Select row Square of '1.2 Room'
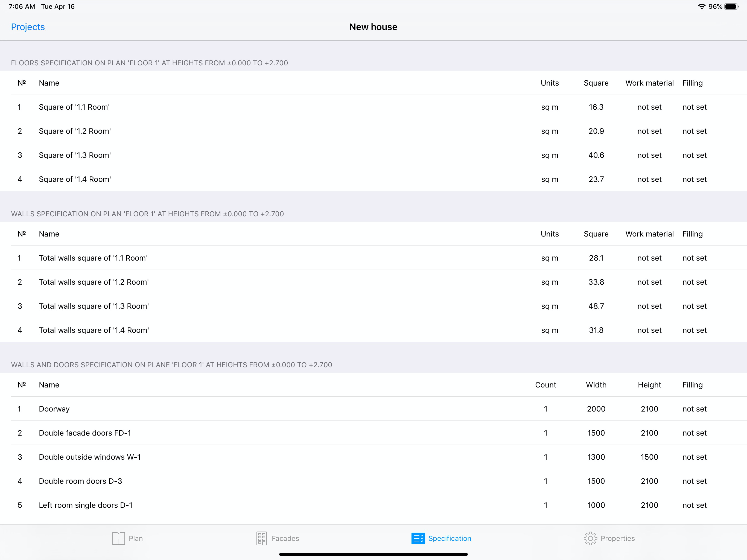 [x=373, y=131]
